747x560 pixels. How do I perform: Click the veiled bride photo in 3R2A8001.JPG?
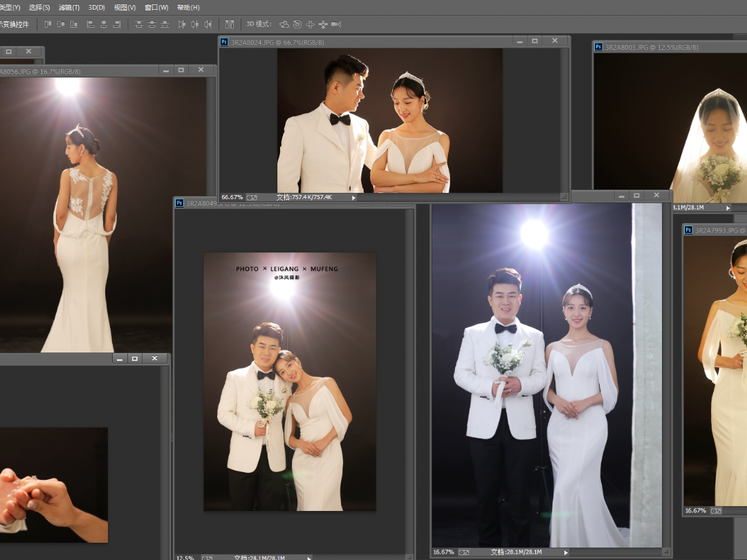tap(670, 128)
